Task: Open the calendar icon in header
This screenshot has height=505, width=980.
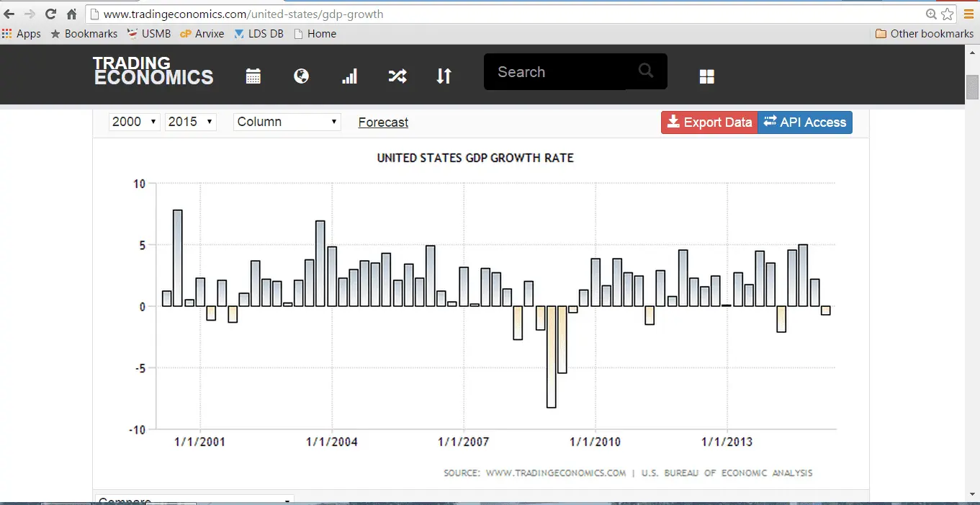Action: coord(253,76)
